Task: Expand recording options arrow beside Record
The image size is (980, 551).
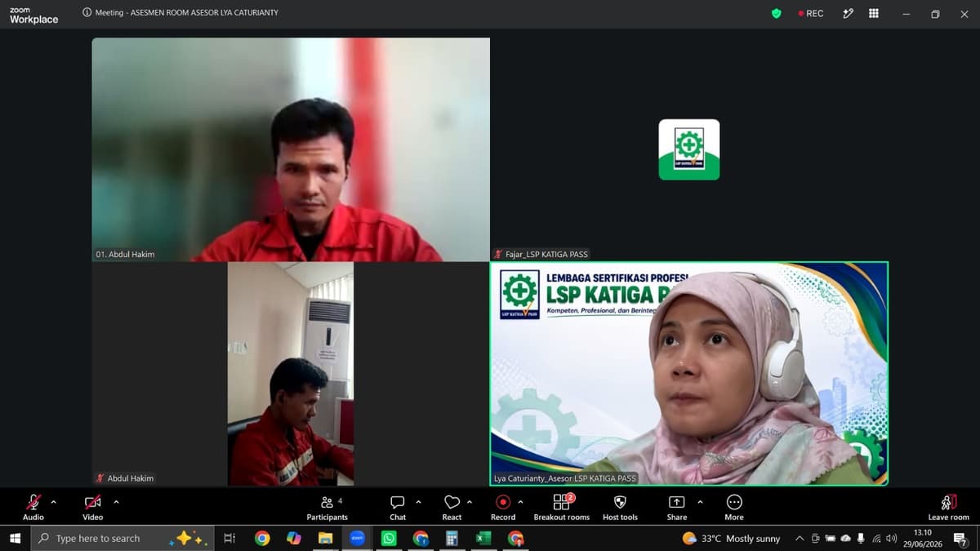Action: 520,502
